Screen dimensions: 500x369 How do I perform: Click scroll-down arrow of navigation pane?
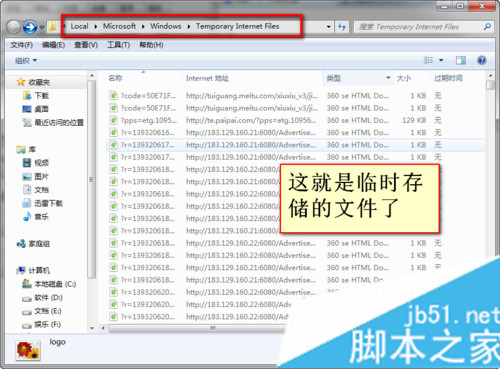coord(92,328)
